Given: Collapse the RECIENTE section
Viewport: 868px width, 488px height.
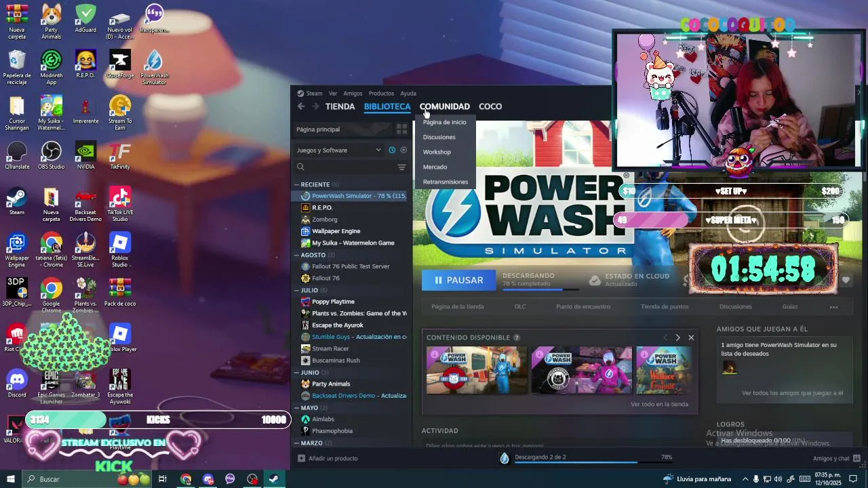Looking at the screenshot, I should coord(297,184).
